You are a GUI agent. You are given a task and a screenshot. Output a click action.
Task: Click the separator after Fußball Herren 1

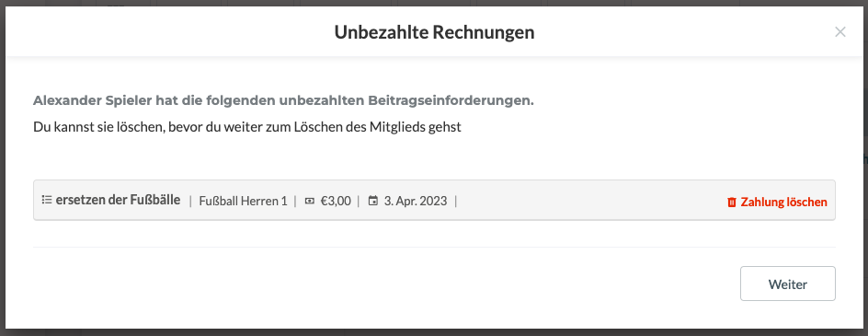coord(295,201)
